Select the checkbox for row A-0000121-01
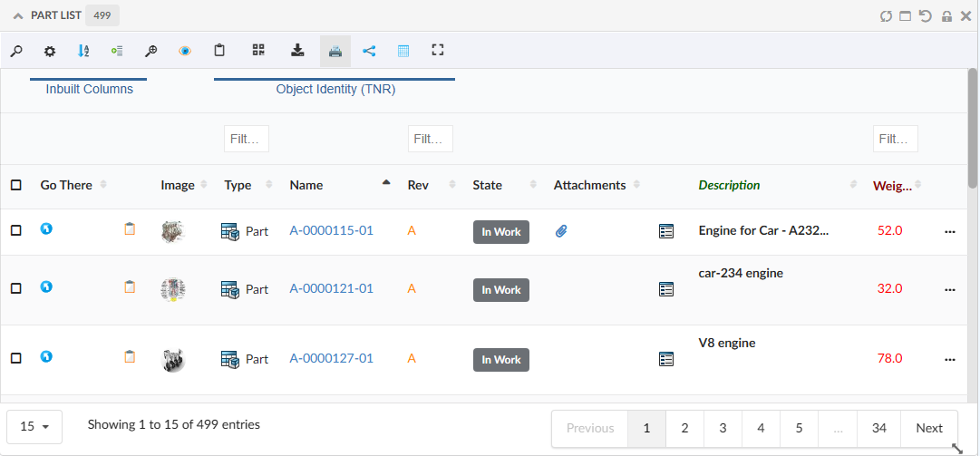 (16, 288)
